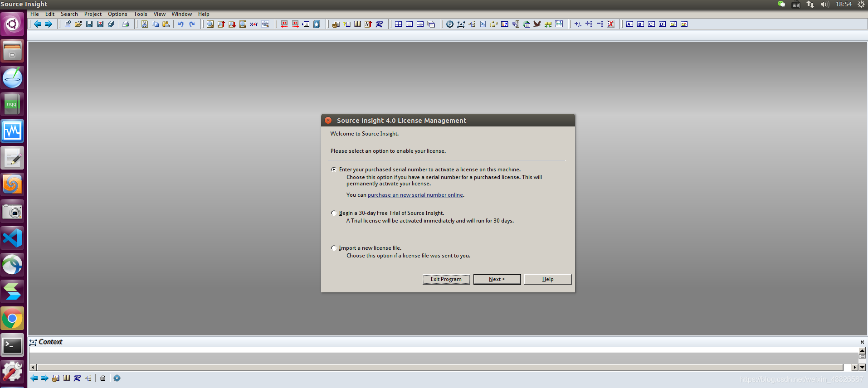Click the Cut scissors icon
The image size is (868, 388).
(144, 24)
